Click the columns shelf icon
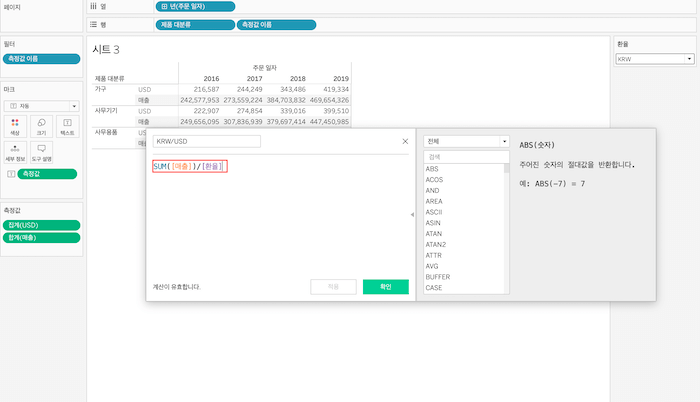The image size is (700, 402). (x=93, y=6)
